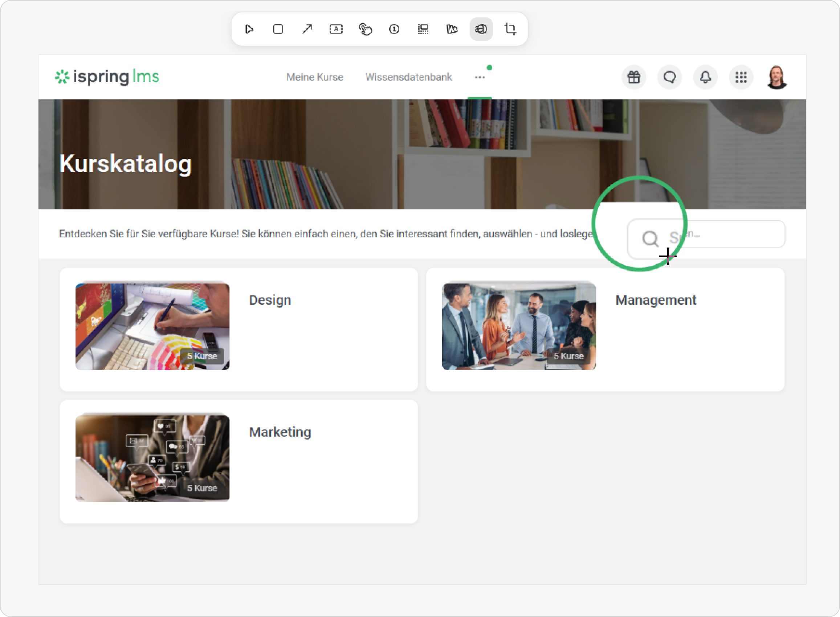Open the notifications bell
Screen dimensions: 840x617
click(706, 77)
